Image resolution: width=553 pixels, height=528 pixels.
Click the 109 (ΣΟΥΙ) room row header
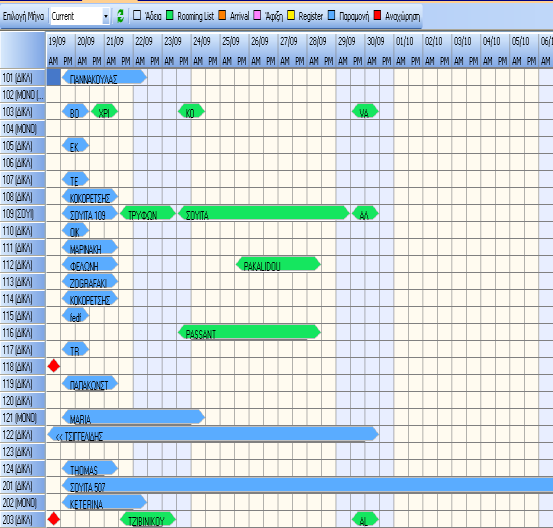pyautogui.click(x=23, y=213)
